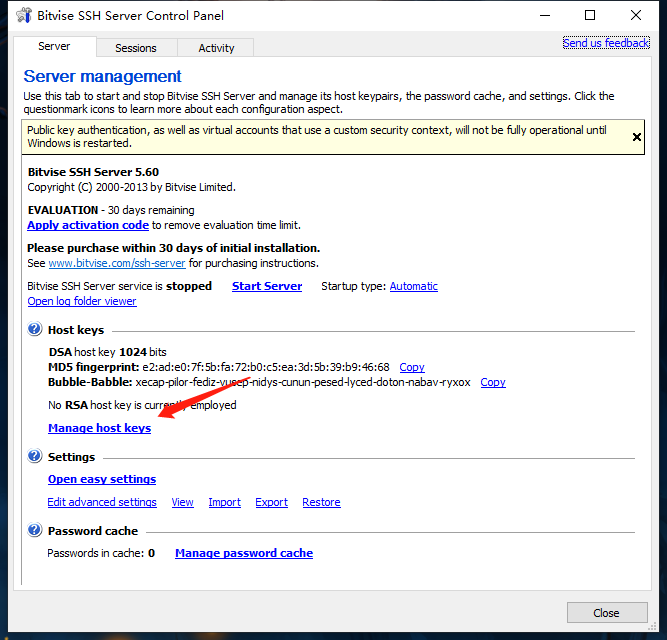This screenshot has height=640, width=667.
Task: Open Manage password cache
Action: tap(244, 553)
